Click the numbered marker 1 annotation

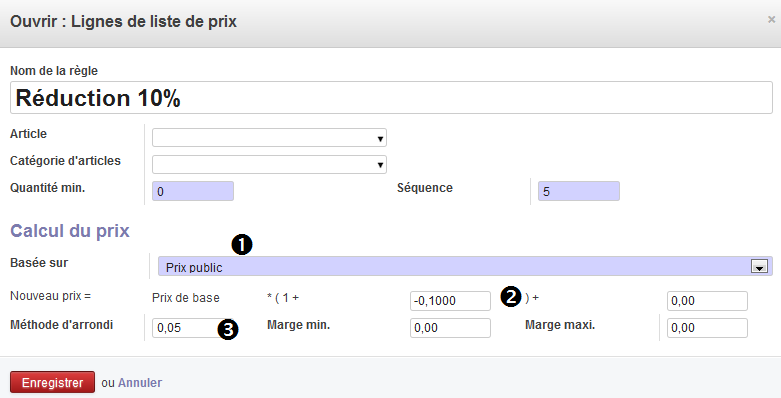(x=242, y=245)
